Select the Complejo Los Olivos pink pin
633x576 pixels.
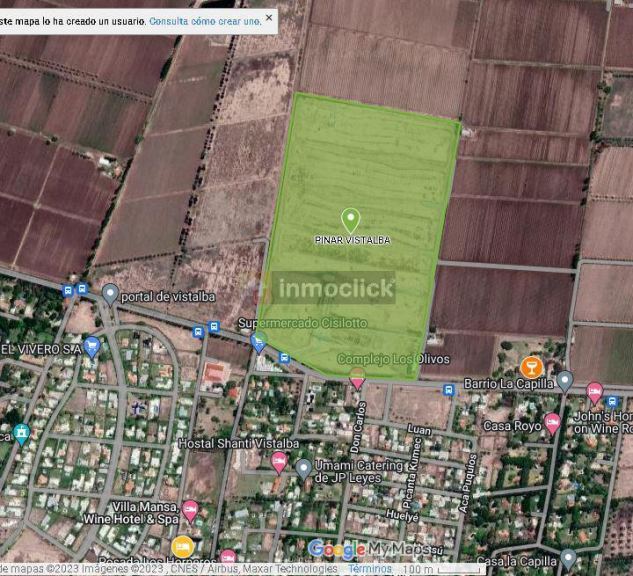coord(357,378)
